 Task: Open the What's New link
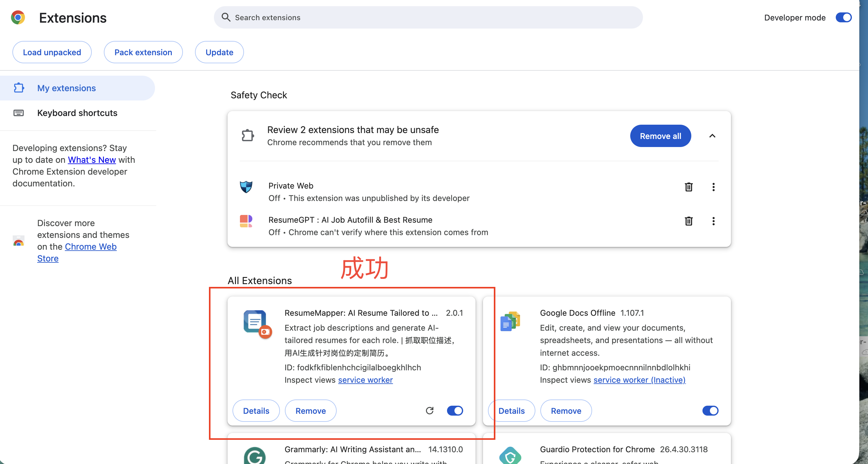pos(92,159)
